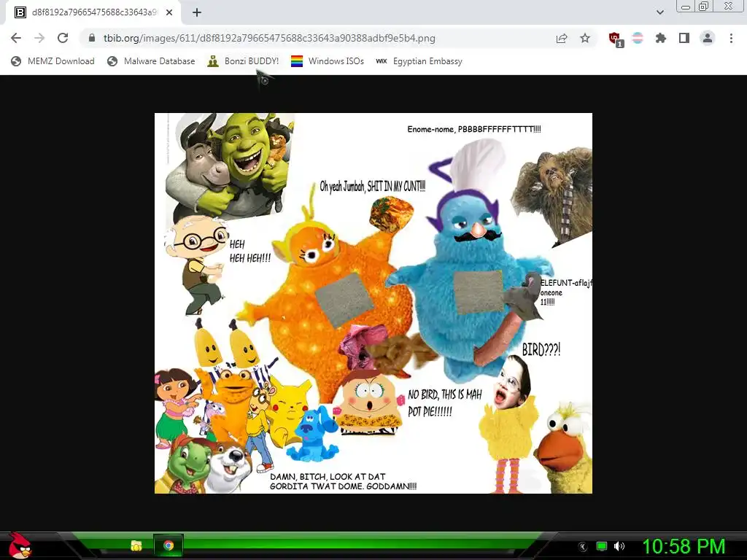Image resolution: width=747 pixels, height=560 pixels.
Task: Open the Malware Database bookmark
Action: (x=152, y=61)
